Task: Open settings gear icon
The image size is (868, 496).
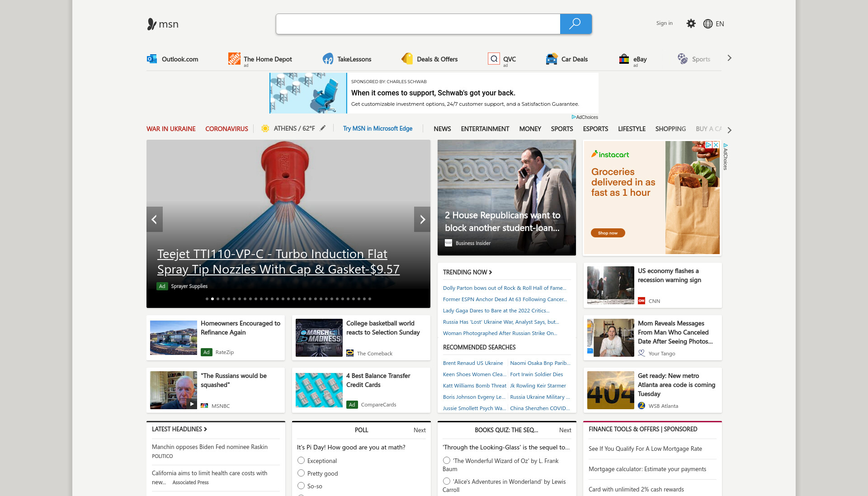Action: [x=691, y=24]
